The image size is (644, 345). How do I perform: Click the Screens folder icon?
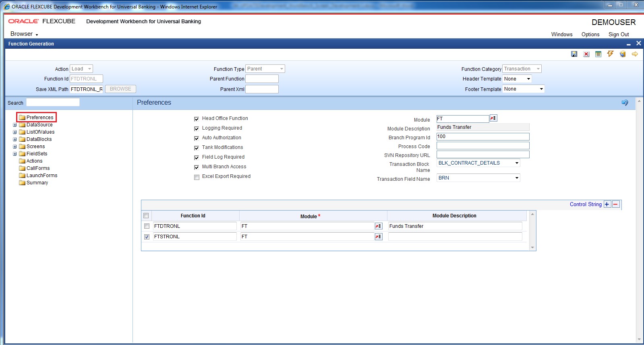pos(22,147)
